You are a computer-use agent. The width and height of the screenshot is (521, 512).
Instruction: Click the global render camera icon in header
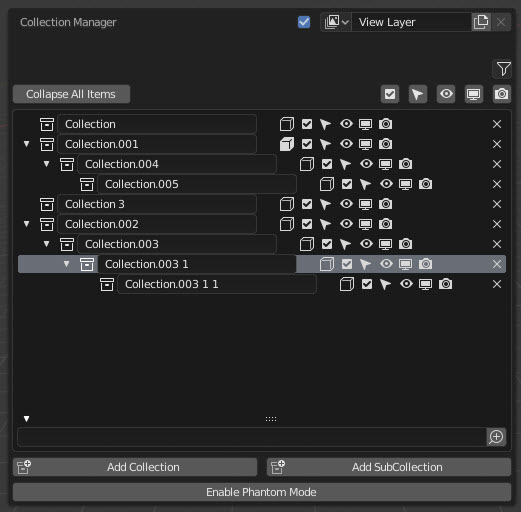(502, 94)
